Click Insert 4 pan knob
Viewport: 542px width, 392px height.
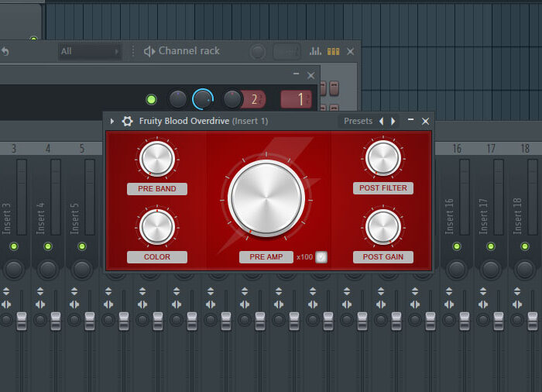click(48, 270)
